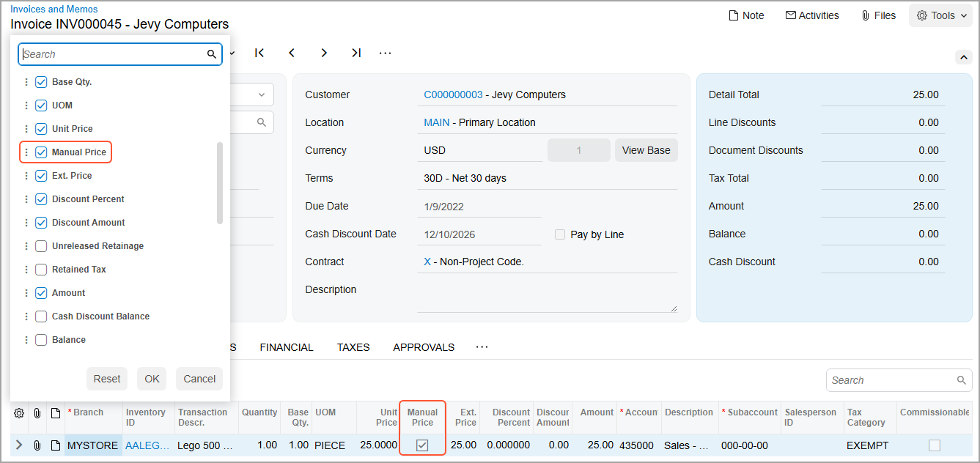
Task: Click the Reset button in column panel
Action: click(107, 379)
